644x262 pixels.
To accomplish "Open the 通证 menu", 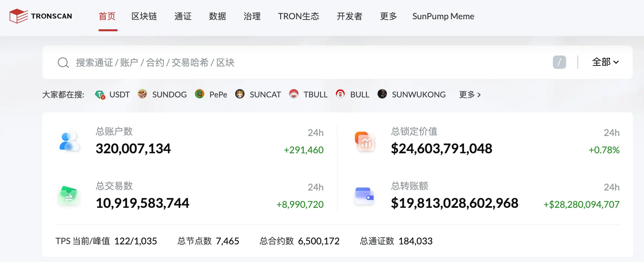I will coord(183,16).
